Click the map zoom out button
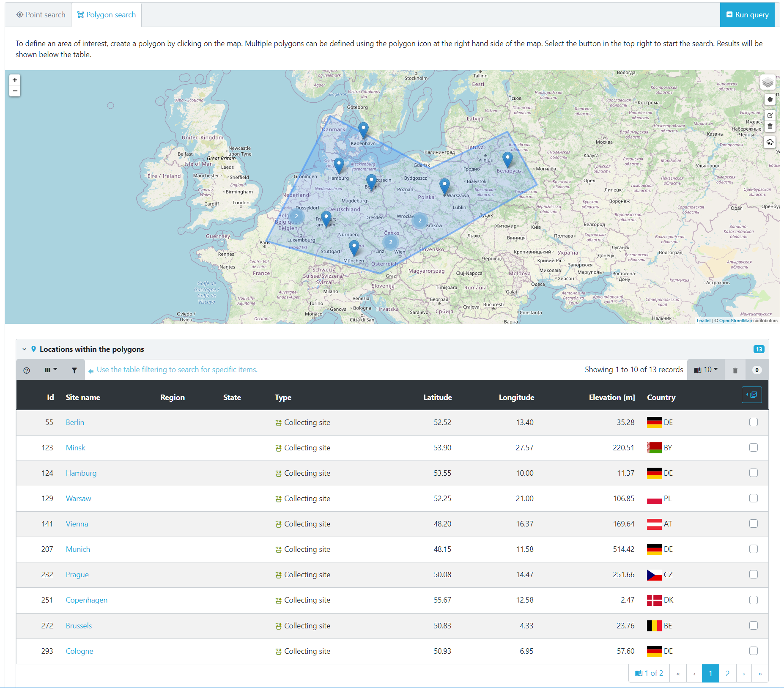The height and width of the screenshot is (688, 784). [x=15, y=91]
